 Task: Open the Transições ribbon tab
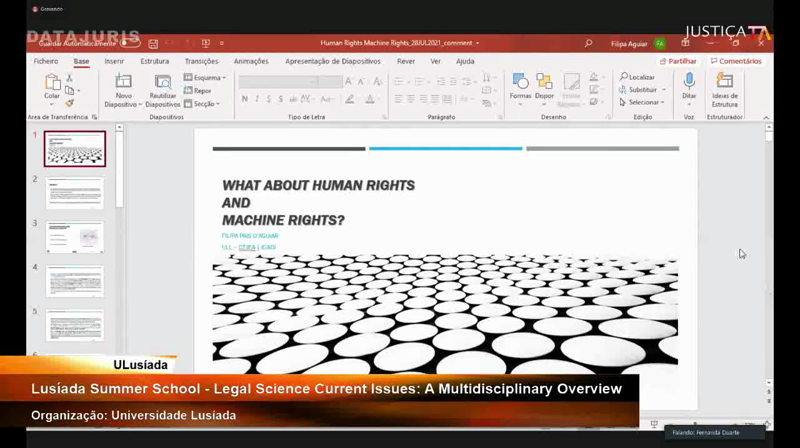(201, 61)
